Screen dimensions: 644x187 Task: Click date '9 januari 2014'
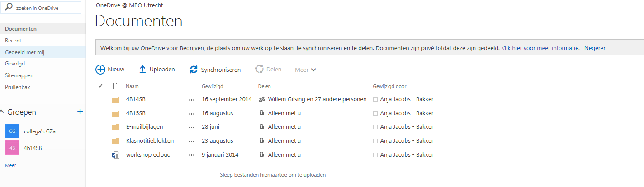click(220, 155)
